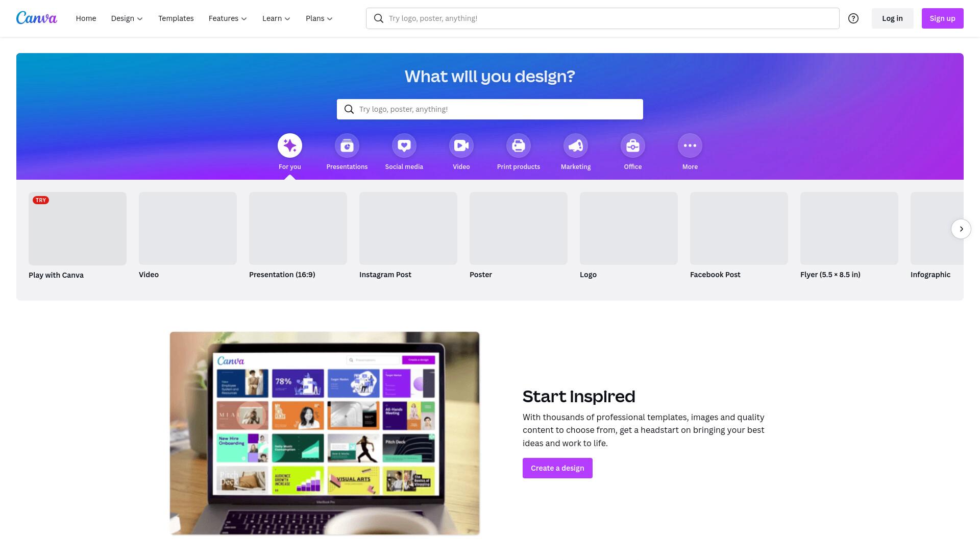Click the laptop image showing Canva templates

(x=325, y=433)
